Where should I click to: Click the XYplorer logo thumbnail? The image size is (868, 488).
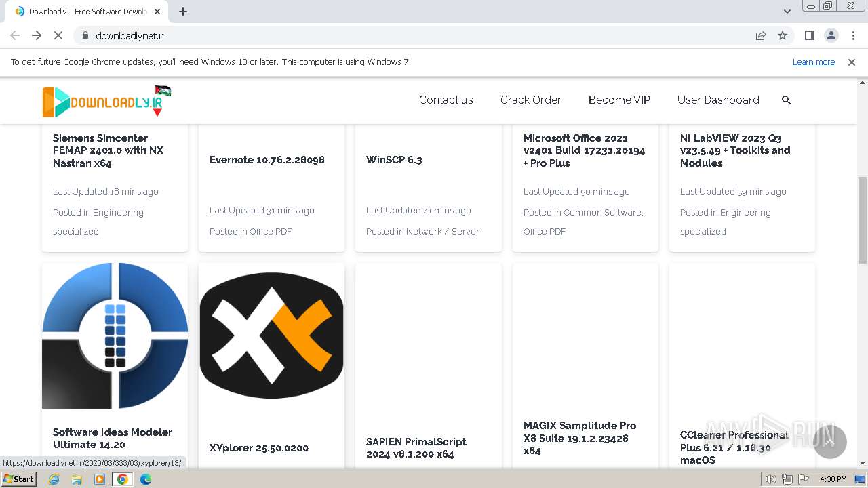[272, 335]
